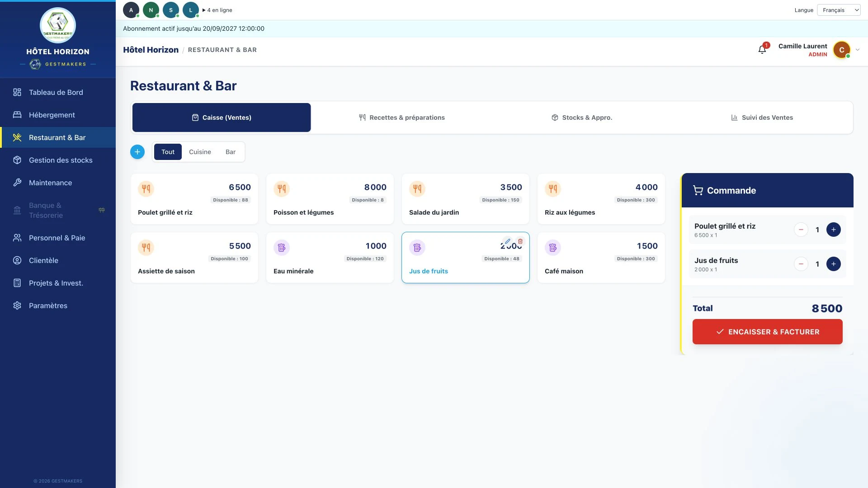Click Hôtel Horizon breadcrumb link
Viewport: 868px width, 488px height.
[151, 50]
